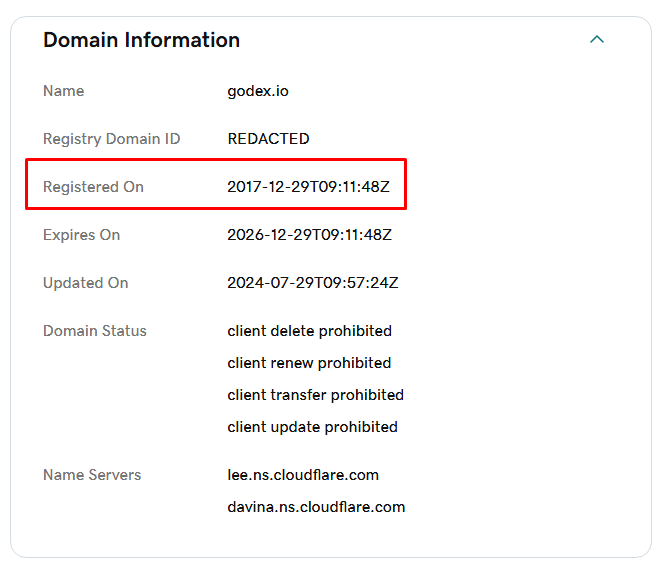Click the Name Servers label
The height and width of the screenshot is (564, 660).
(92, 475)
